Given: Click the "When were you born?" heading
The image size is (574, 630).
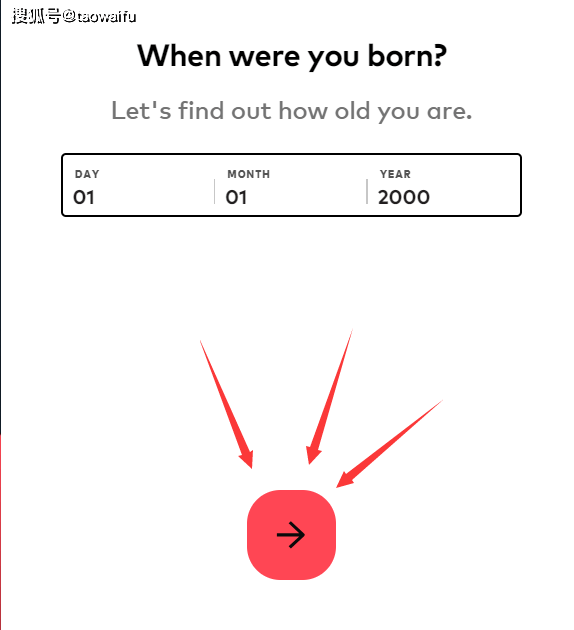Looking at the screenshot, I should (292, 56).
